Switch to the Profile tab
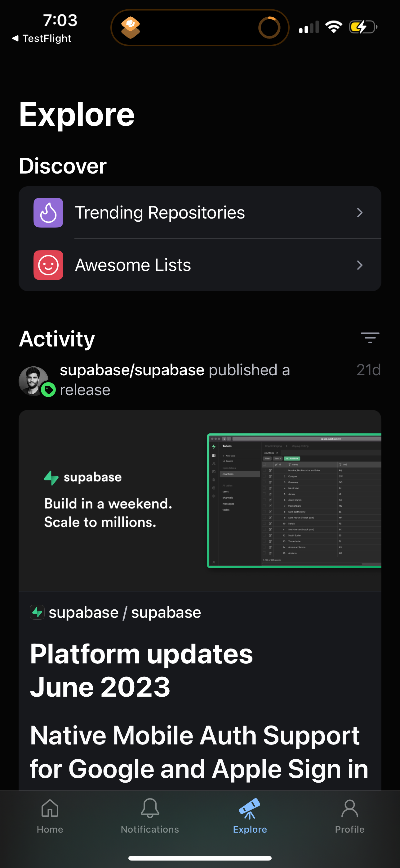 pos(349,816)
